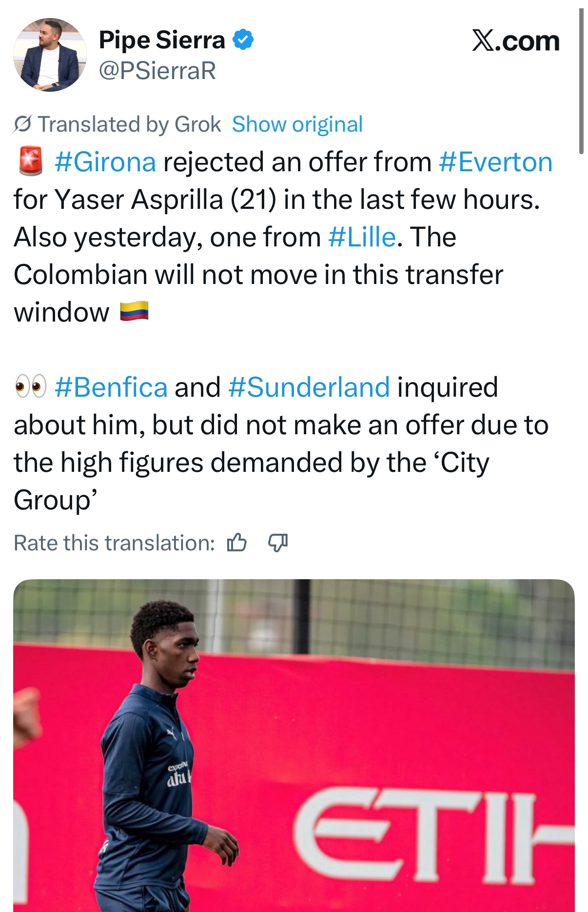Open the #Benfica hashtag
Image resolution: width=588 pixels, height=912 pixels.
(111, 386)
